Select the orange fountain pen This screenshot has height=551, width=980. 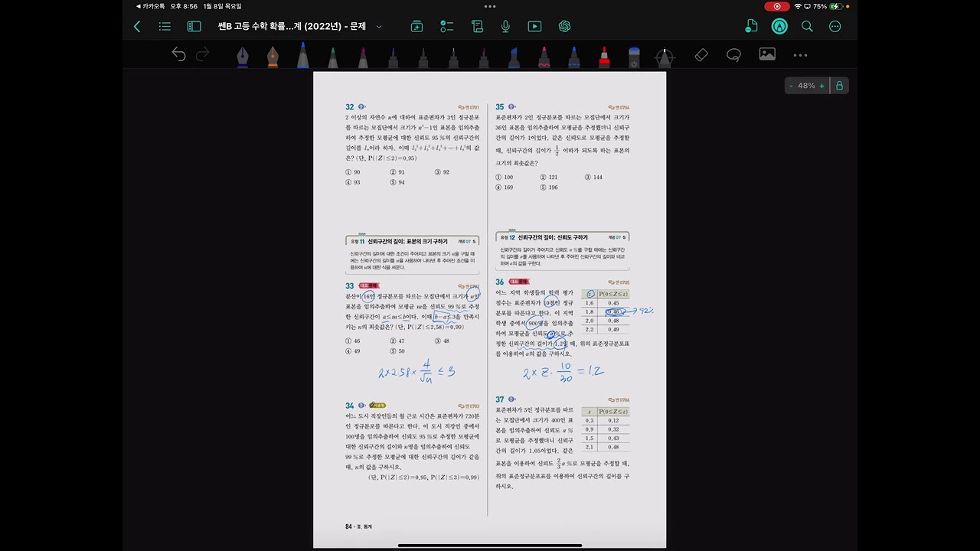(273, 56)
